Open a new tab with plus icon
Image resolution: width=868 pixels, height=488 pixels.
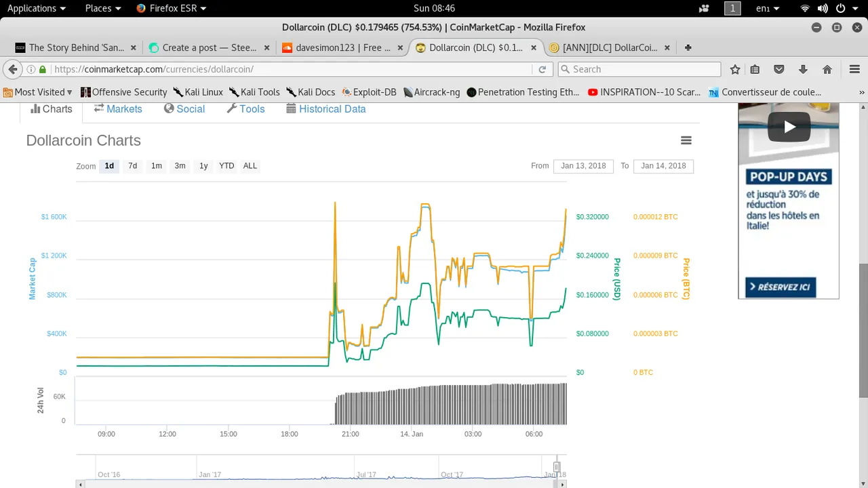pos(688,47)
